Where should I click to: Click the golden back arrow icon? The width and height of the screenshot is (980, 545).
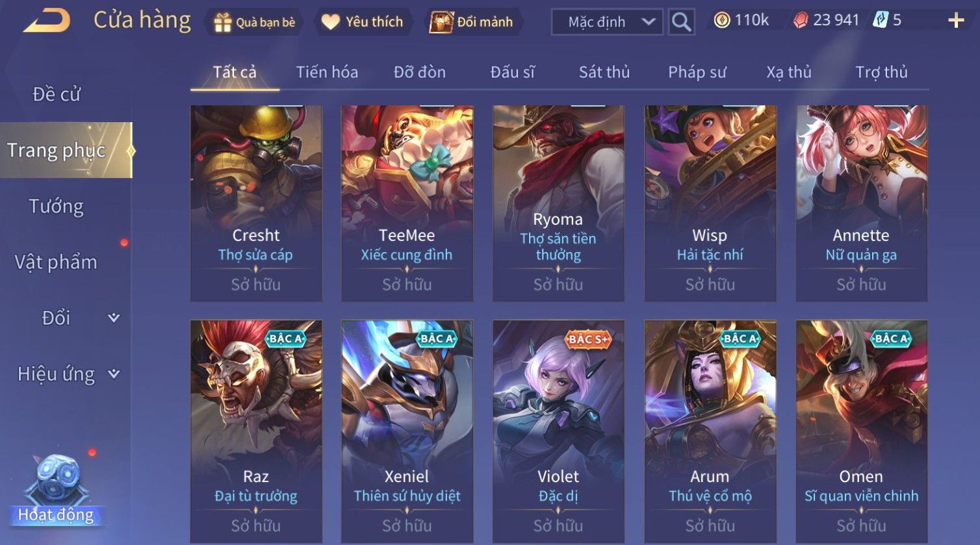(x=47, y=21)
